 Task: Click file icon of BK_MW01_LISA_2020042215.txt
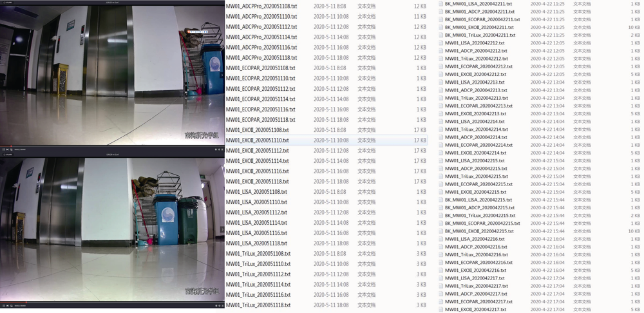(x=441, y=200)
